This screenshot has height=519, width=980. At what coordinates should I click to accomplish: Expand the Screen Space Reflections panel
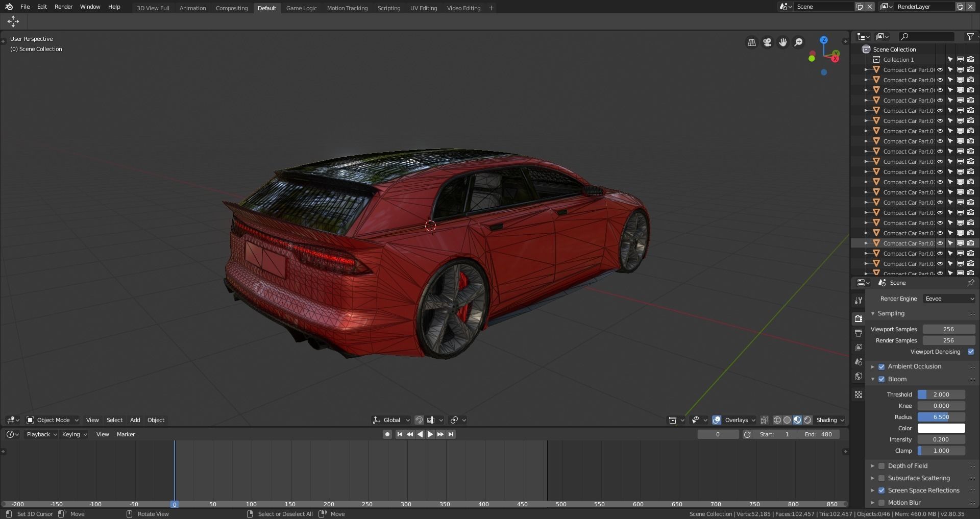pyautogui.click(x=873, y=490)
